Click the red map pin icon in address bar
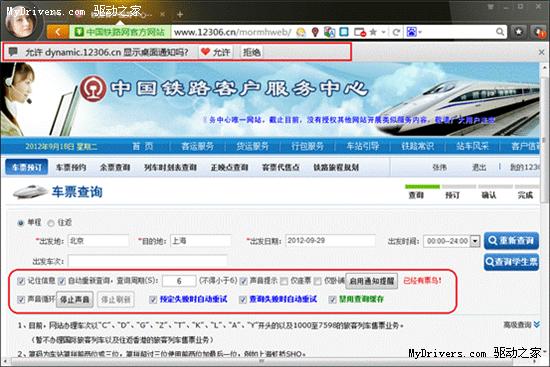Viewport: 550px width, 367px height. pyautogui.click(x=315, y=32)
